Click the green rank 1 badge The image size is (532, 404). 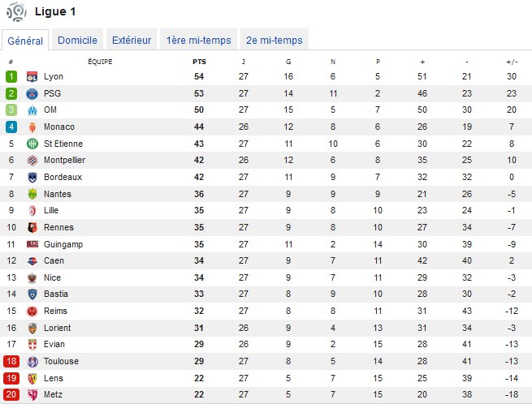[x=11, y=76]
